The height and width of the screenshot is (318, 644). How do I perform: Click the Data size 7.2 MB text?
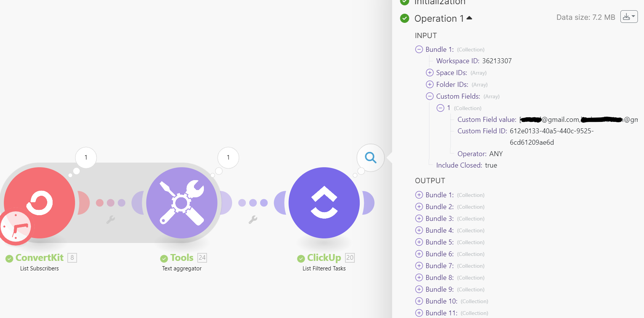pyautogui.click(x=586, y=17)
